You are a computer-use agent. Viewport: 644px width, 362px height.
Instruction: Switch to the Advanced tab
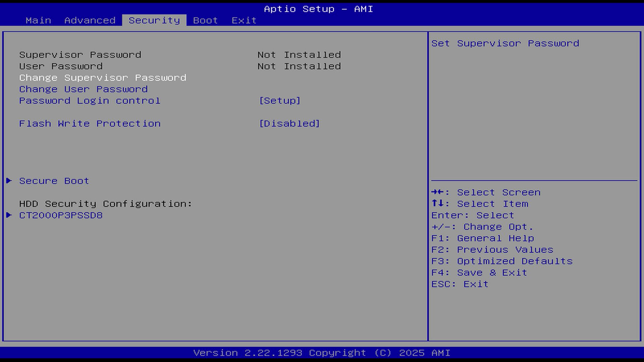(90, 20)
